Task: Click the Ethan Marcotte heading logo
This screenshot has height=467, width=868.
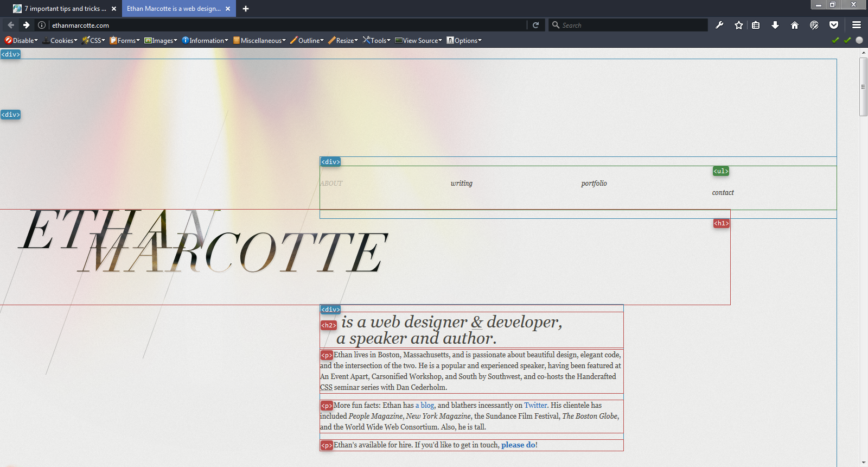Action: pyautogui.click(x=203, y=242)
